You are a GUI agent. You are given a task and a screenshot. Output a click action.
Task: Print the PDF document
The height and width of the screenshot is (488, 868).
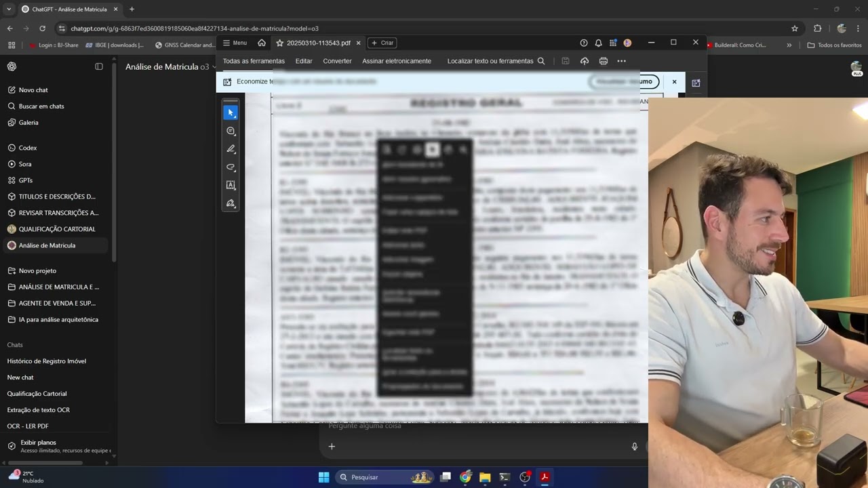[x=604, y=61]
